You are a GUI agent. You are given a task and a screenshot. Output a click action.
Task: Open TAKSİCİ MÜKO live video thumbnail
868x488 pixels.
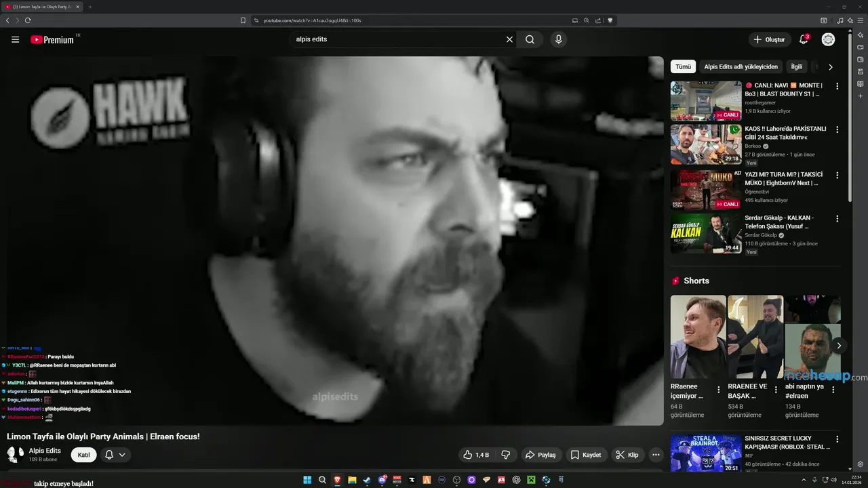tap(706, 190)
